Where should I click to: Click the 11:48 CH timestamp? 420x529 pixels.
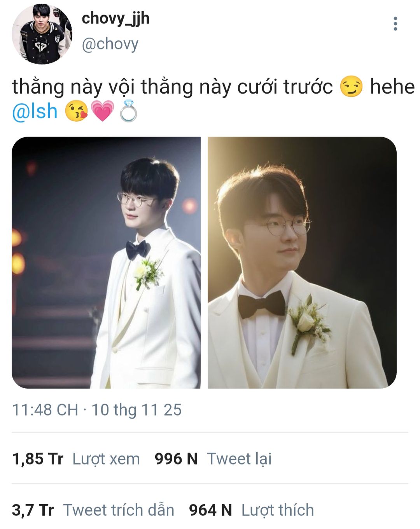[45, 410]
